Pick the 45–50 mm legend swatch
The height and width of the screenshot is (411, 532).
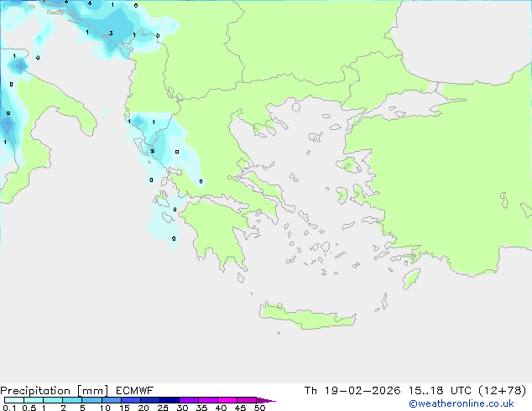tap(247, 400)
